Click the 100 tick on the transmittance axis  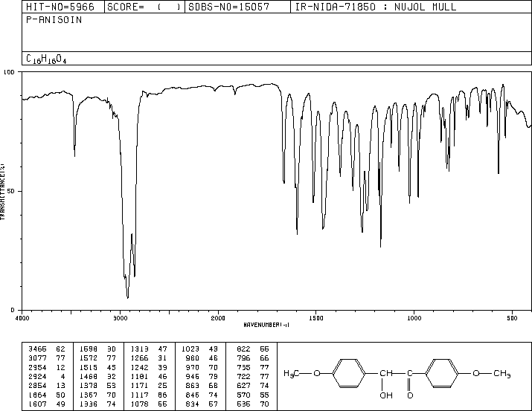[x=9, y=72]
